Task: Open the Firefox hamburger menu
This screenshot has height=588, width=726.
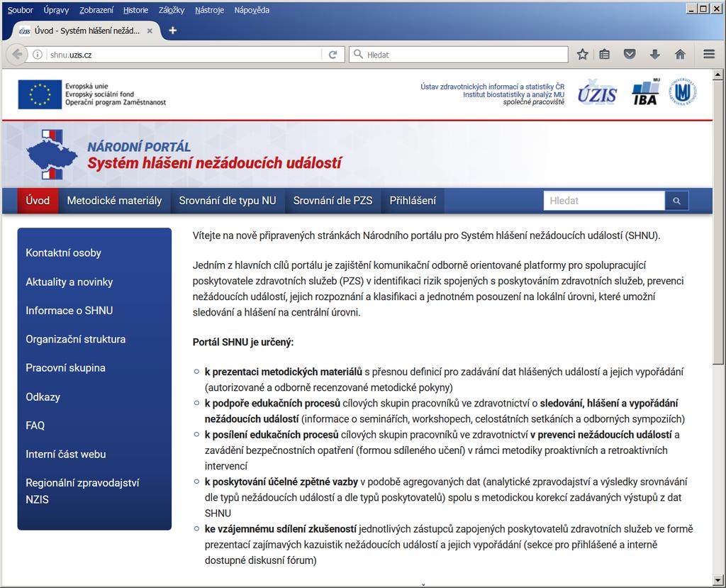Action: tap(709, 54)
